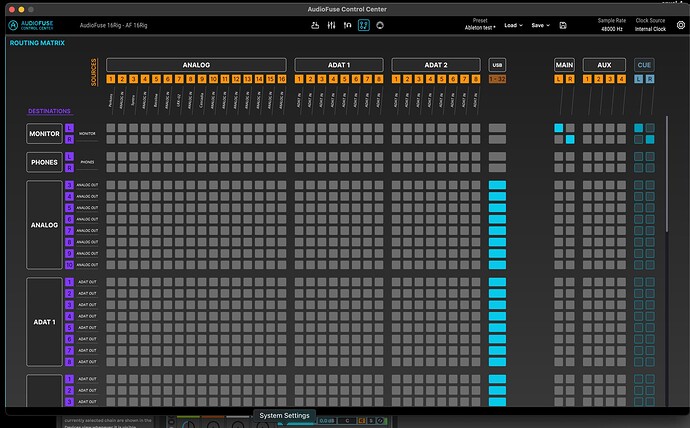Click the USB sources group header
The image size is (690, 428).
pos(497,65)
